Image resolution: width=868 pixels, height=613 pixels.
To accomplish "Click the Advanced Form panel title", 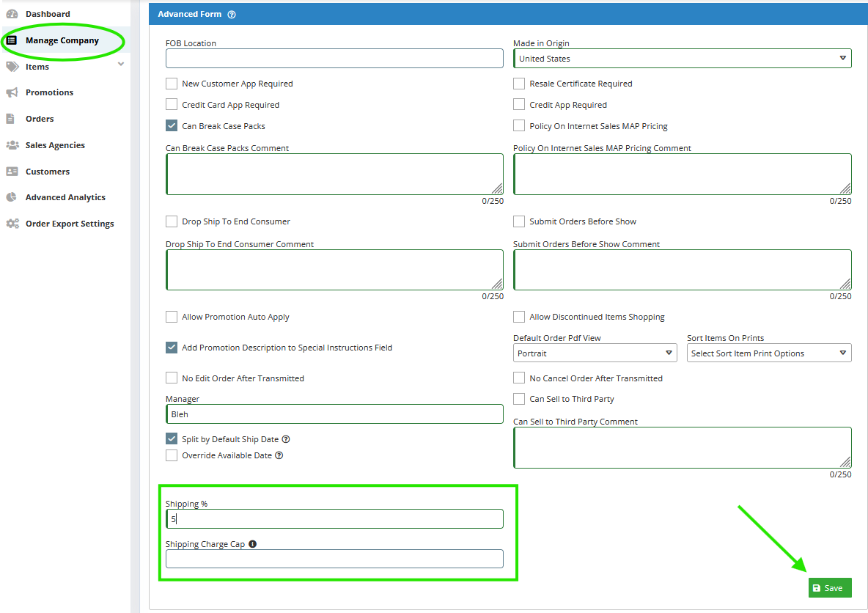I will click(189, 15).
